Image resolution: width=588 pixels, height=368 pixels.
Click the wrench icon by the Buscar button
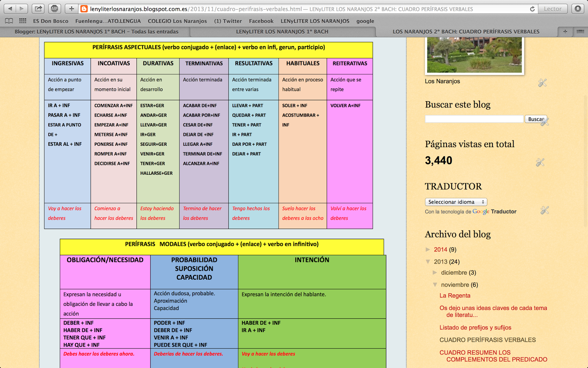(x=545, y=122)
